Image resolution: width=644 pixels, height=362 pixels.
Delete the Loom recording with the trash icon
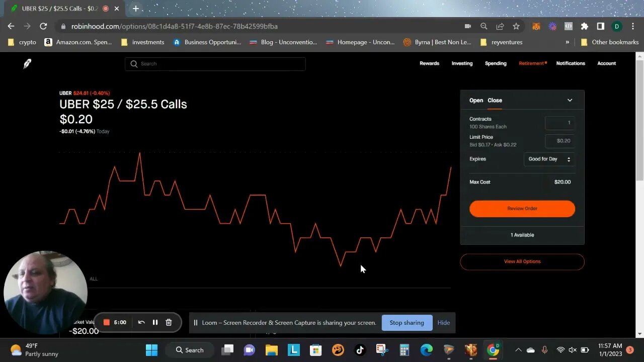[x=169, y=322]
